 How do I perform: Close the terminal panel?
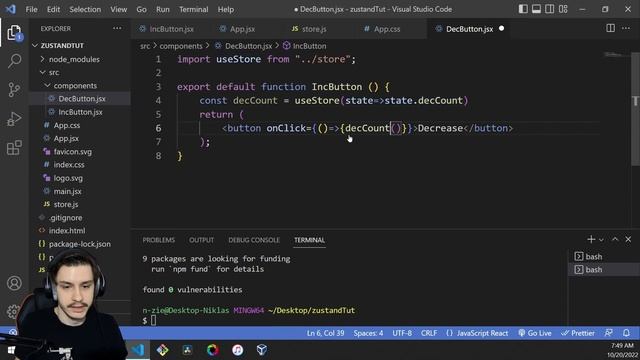pos(628,240)
